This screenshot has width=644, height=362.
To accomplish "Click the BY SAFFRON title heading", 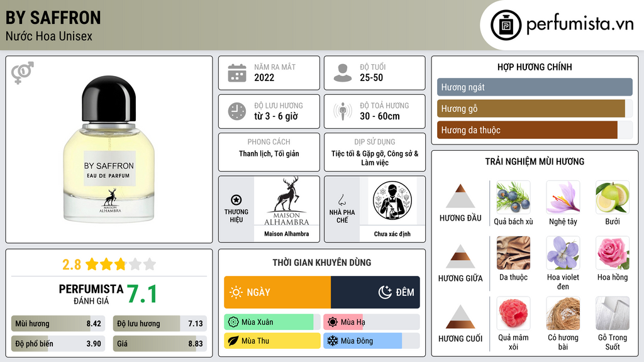I will (53, 18).
